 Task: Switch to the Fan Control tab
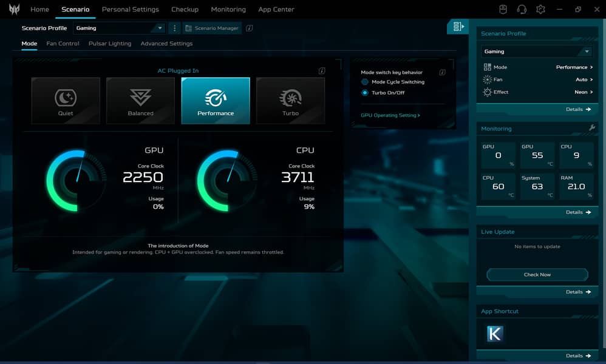(63, 44)
